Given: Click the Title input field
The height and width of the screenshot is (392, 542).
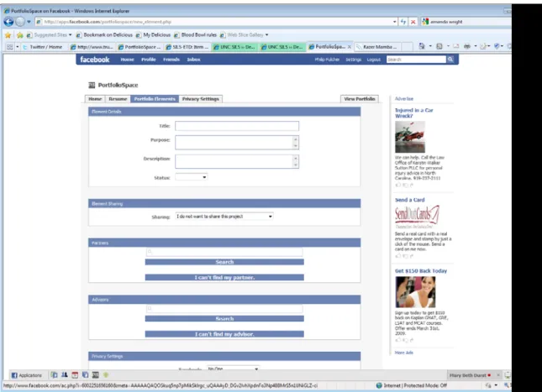Looking at the screenshot, I should tap(237, 126).
